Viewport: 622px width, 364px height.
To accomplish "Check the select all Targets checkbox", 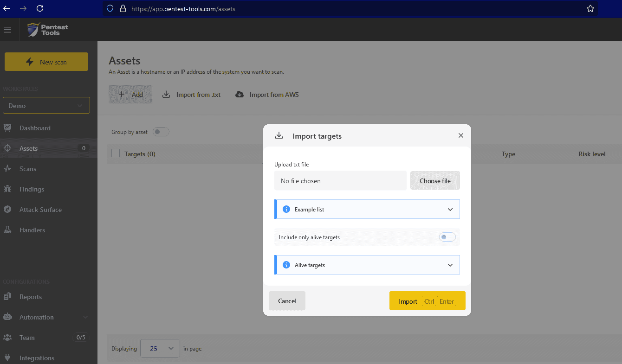I will [116, 153].
